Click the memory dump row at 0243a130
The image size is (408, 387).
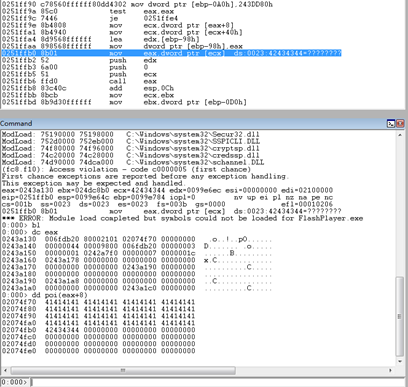click(137, 239)
